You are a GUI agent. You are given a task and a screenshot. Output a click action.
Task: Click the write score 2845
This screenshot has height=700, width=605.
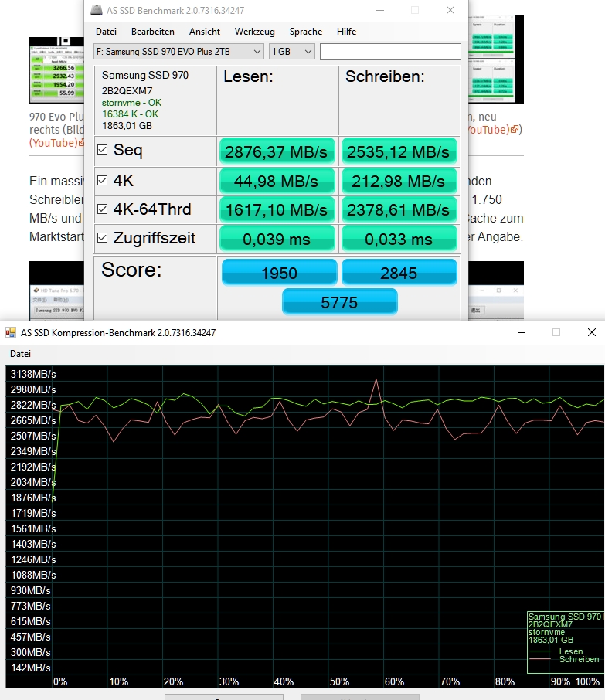tap(399, 272)
